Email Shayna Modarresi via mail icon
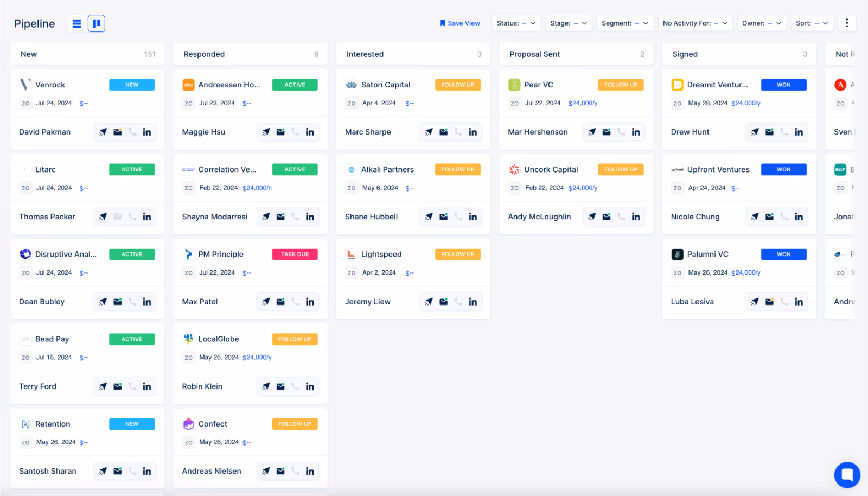Image resolution: width=868 pixels, height=496 pixels. [280, 217]
